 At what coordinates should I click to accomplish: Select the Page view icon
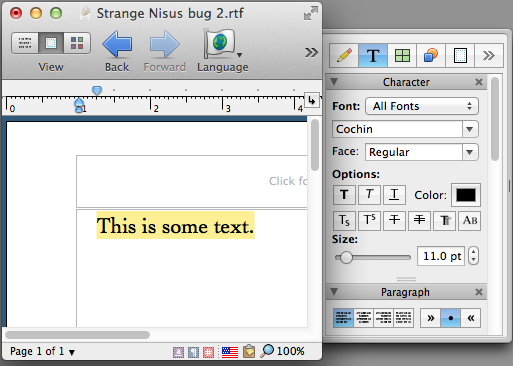(x=51, y=43)
